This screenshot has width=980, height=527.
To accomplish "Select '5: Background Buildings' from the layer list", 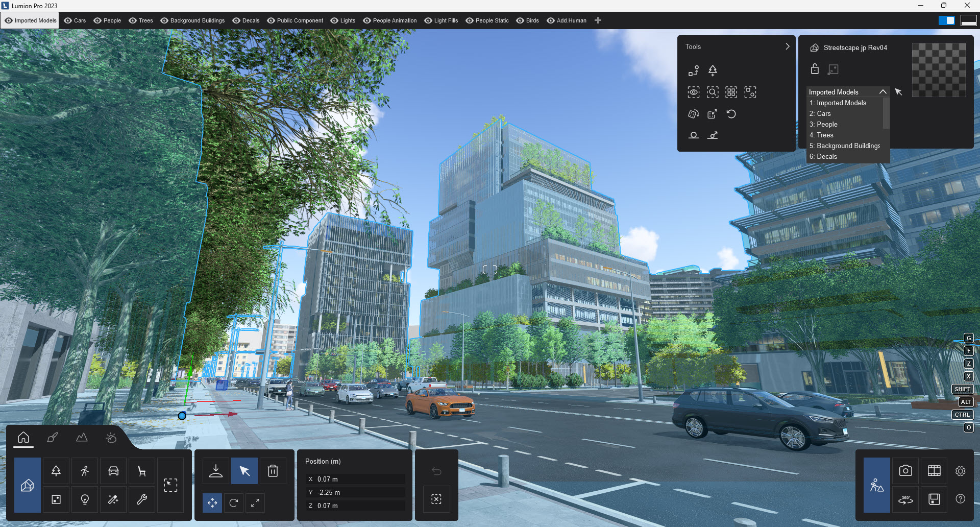I will [x=844, y=146].
